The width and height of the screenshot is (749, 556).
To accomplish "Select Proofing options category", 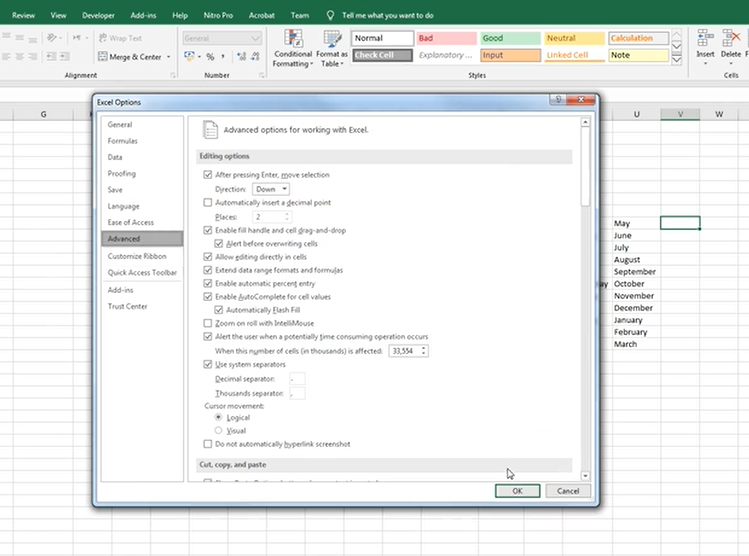I will [121, 173].
